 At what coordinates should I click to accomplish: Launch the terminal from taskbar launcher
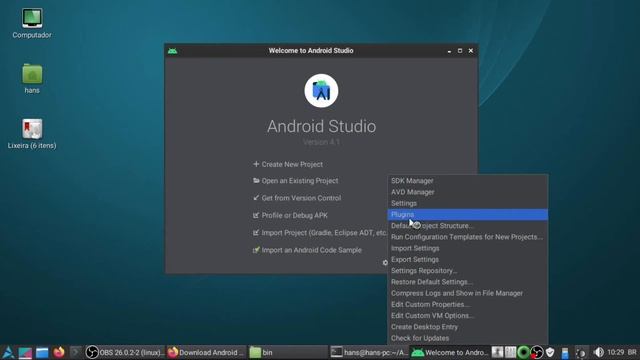pyautogui.click(x=76, y=352)
